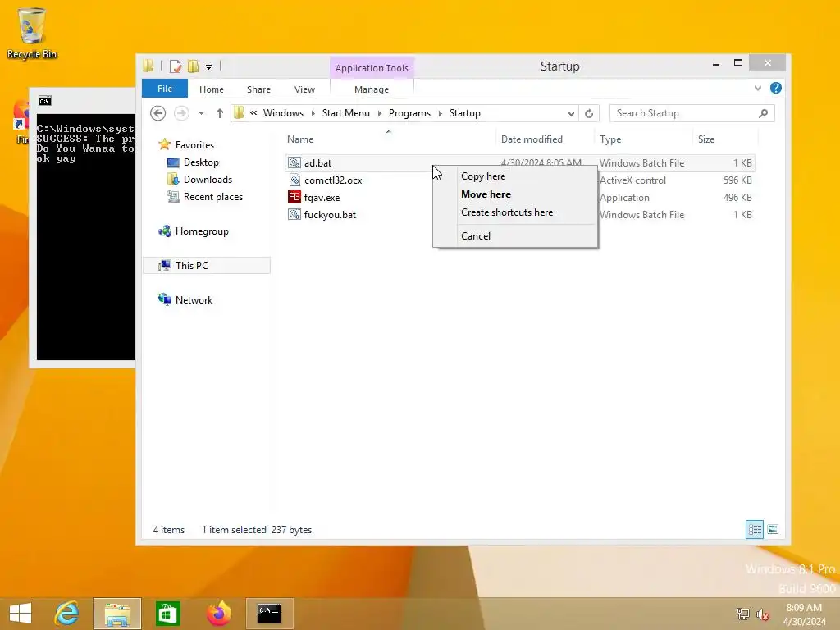Click the Recycle Bin desktop icon

[x=32, y=33]
